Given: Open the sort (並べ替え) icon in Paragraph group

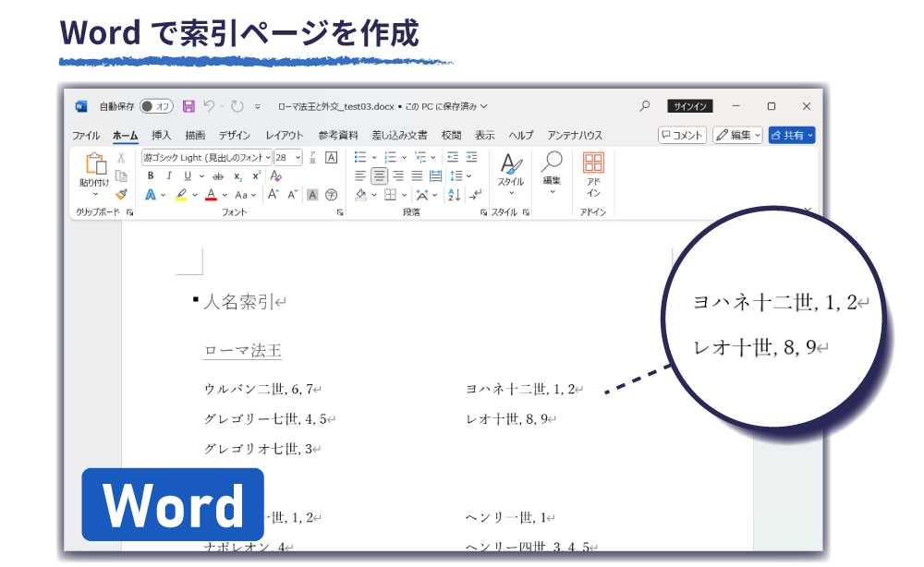Looking at the screenshot, I should point(453,194).
